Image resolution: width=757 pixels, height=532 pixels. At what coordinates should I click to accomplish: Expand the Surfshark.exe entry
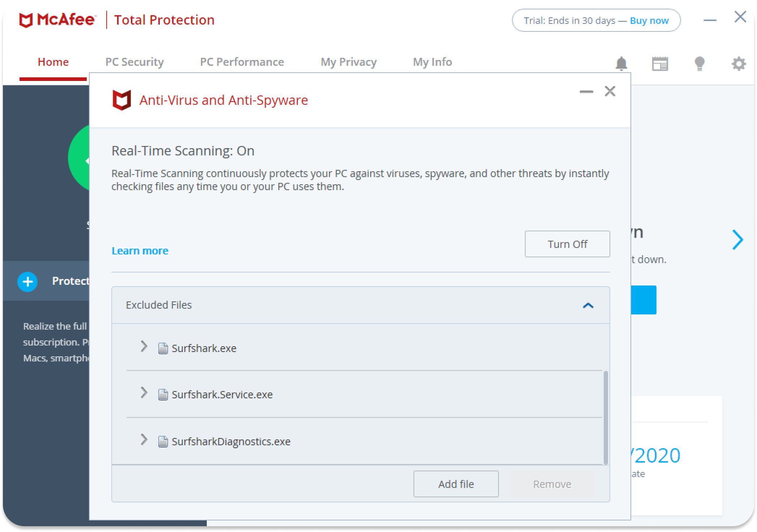(144, 347)
